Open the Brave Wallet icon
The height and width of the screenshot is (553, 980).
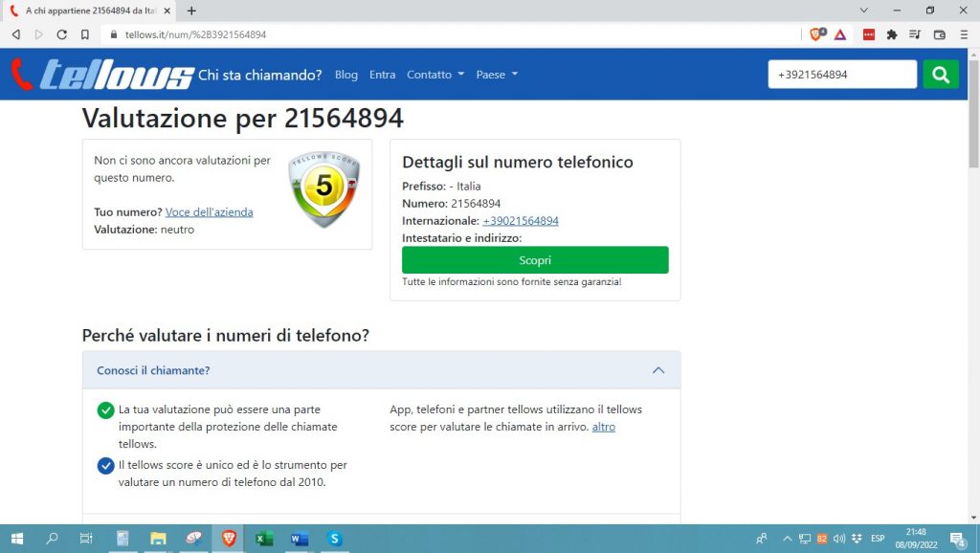pos(940,33)
